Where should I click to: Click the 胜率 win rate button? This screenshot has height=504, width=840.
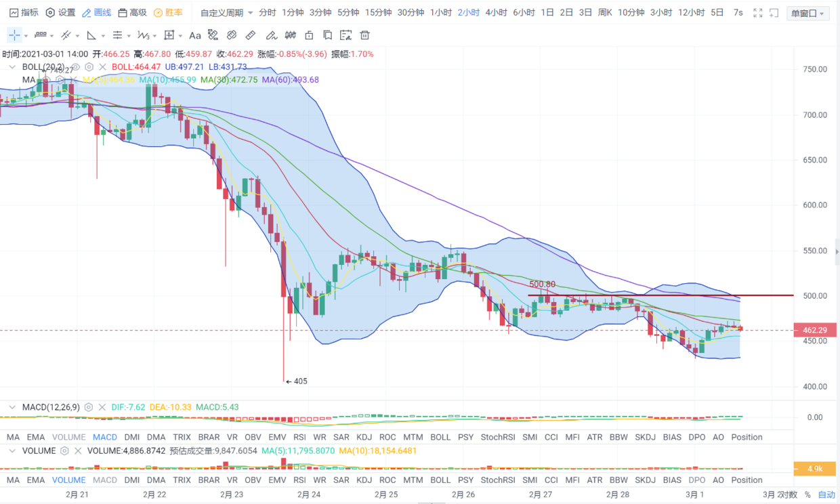coord(167,13)
